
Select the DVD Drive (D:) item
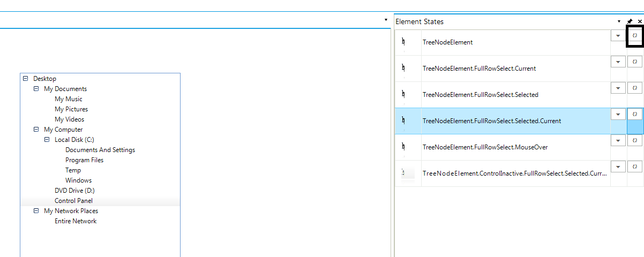click(x=74, y=191)
